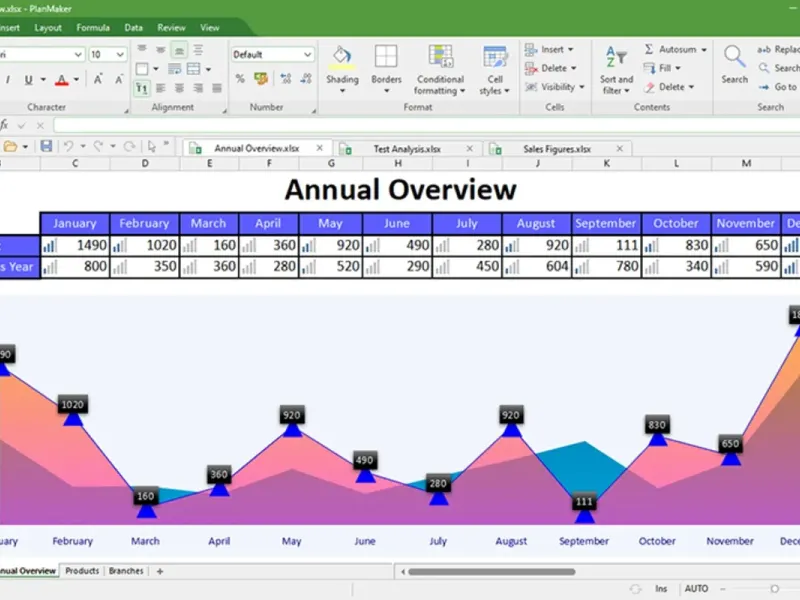The image size is (800, 600).
Task: Toggle middle vertical alignment
Action: [161, 49]
